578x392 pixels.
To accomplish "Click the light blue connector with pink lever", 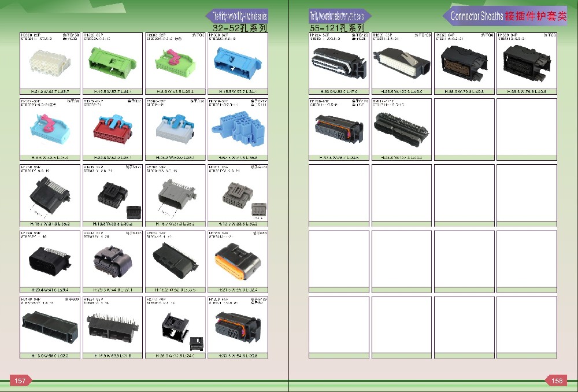I will tap(49, 129).
